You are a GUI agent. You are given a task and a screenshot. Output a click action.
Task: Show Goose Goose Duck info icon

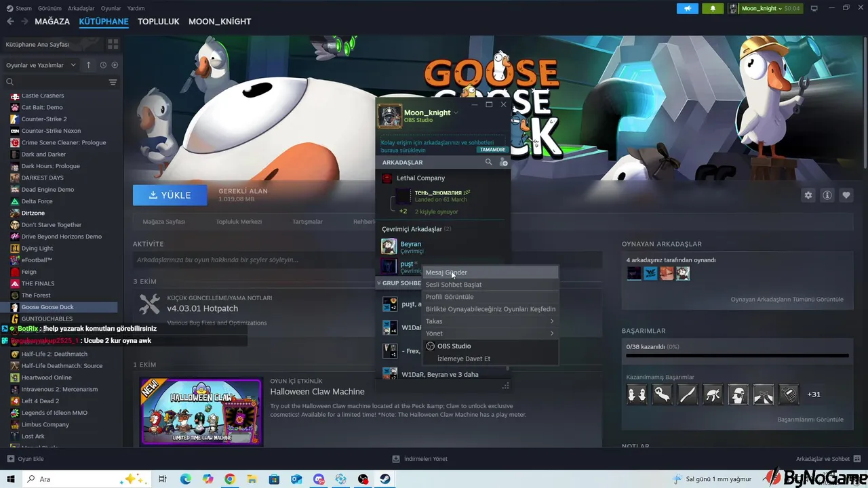[x=827, y=195]
